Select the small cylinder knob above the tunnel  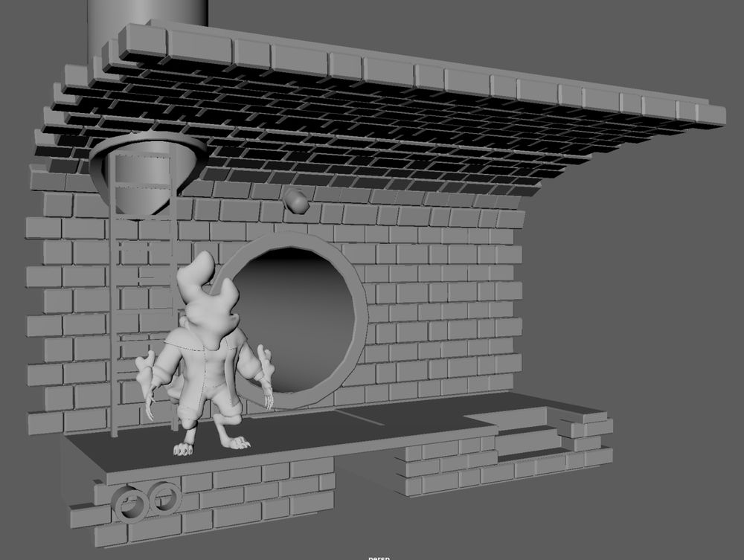pos(296,201)
